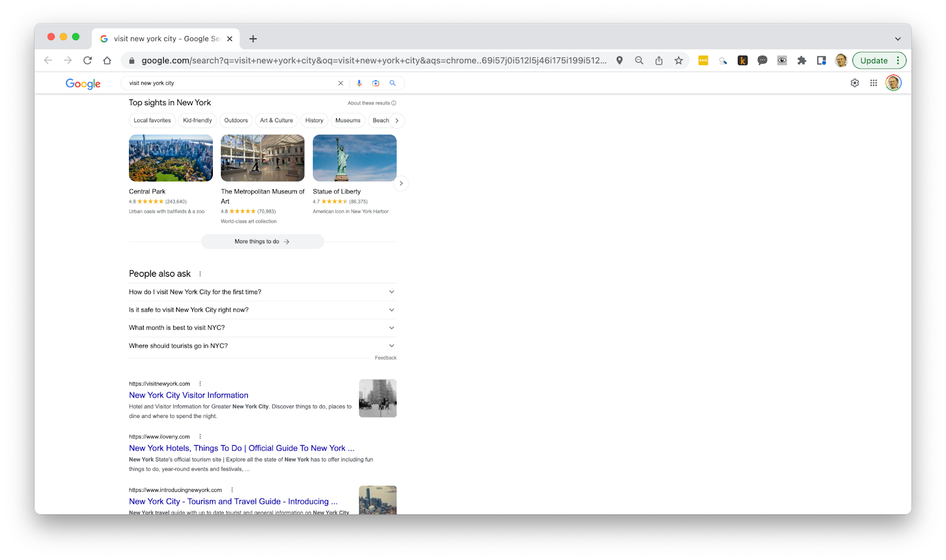946x560 pixels.
Task: Clear the search query with the X icon
Action: tap(341, 83)
